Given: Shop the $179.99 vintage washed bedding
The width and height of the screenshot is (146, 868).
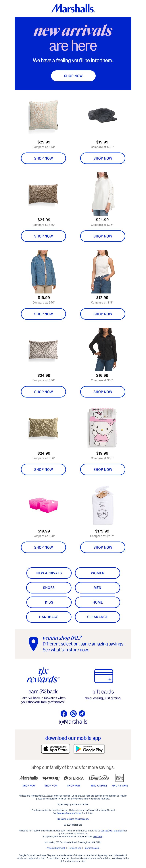Looking at the screenshot, I should click(x=103, y=547).
